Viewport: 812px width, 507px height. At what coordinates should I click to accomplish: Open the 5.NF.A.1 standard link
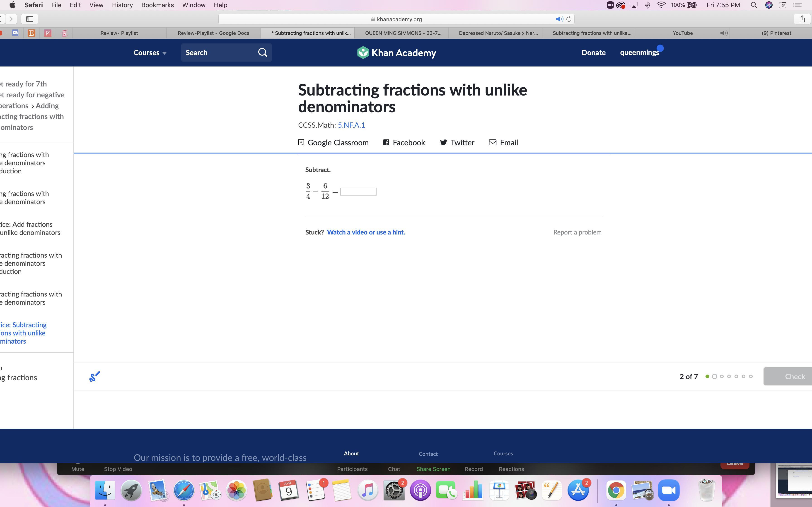[351, 125]
